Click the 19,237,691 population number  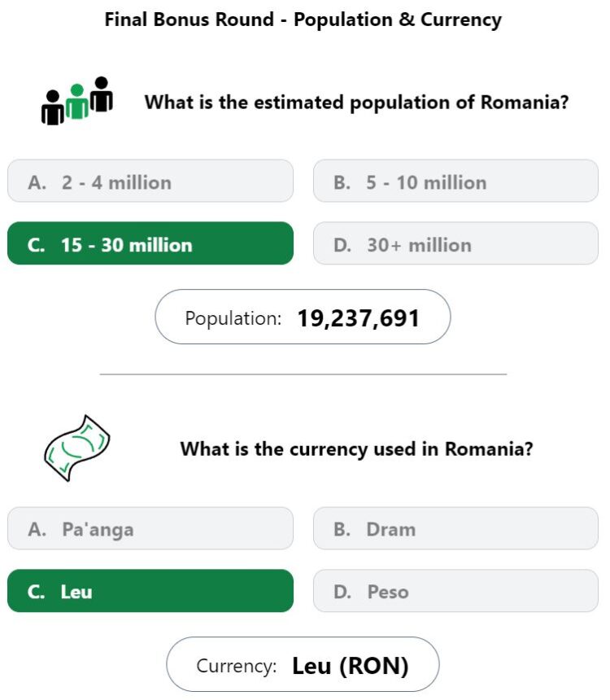click(x=359, y=318)
